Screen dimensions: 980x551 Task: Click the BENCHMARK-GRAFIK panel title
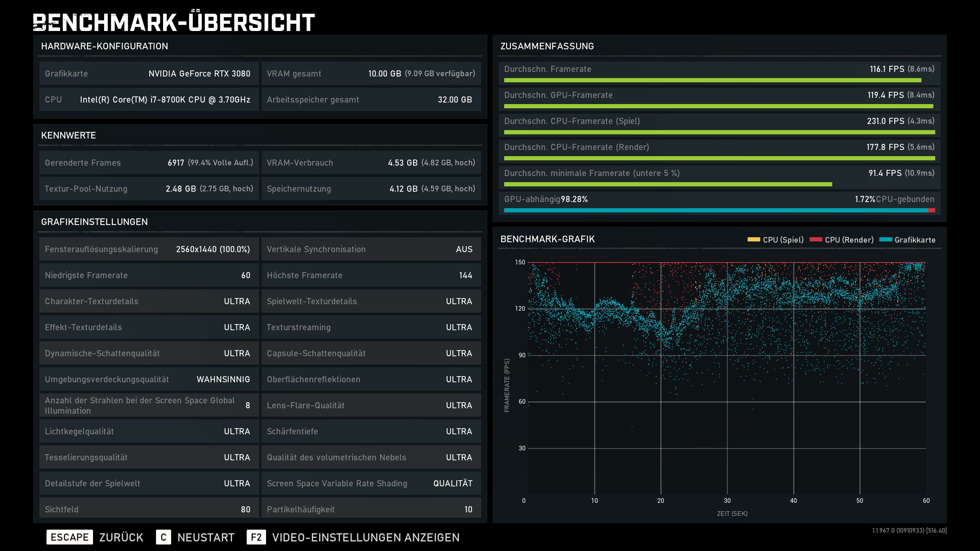547,239
